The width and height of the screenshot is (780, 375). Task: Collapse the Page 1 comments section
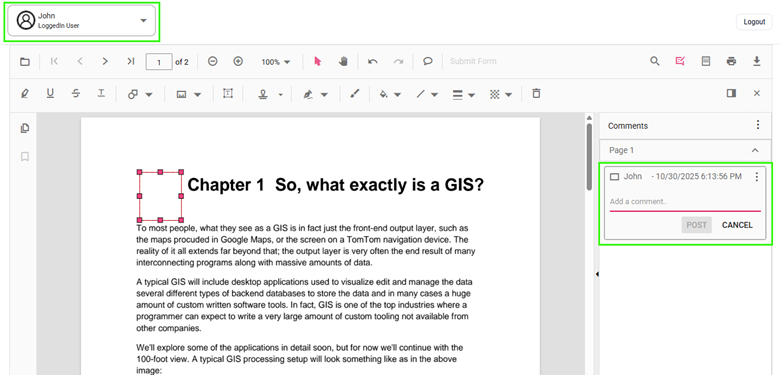pyautogui.click(x=755, y=150)
